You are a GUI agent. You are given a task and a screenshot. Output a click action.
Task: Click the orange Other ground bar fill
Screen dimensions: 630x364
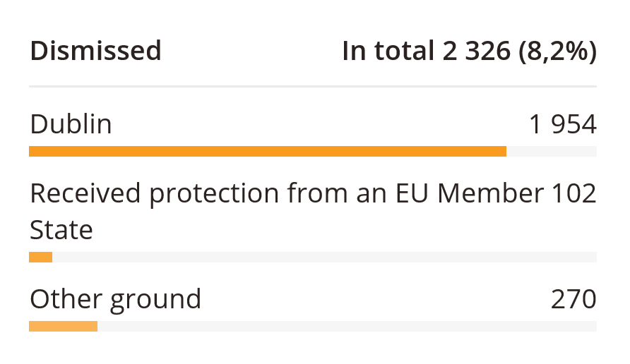pos(63,326)
